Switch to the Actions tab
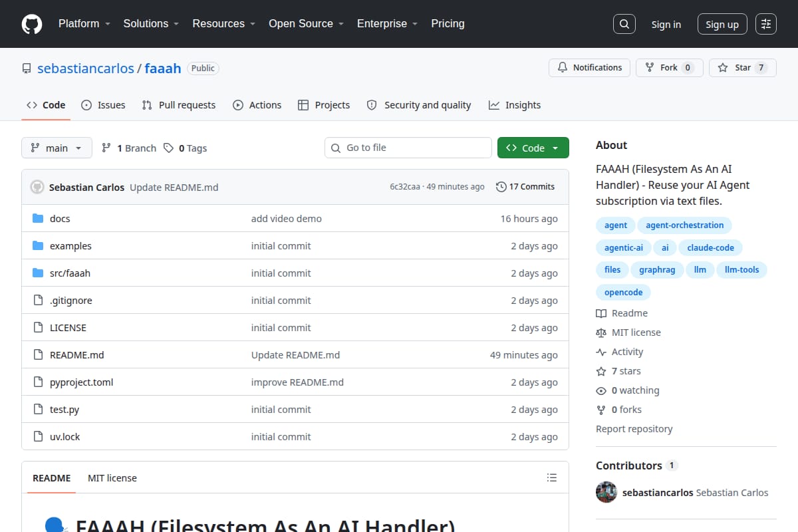 (x=257, y=105)
